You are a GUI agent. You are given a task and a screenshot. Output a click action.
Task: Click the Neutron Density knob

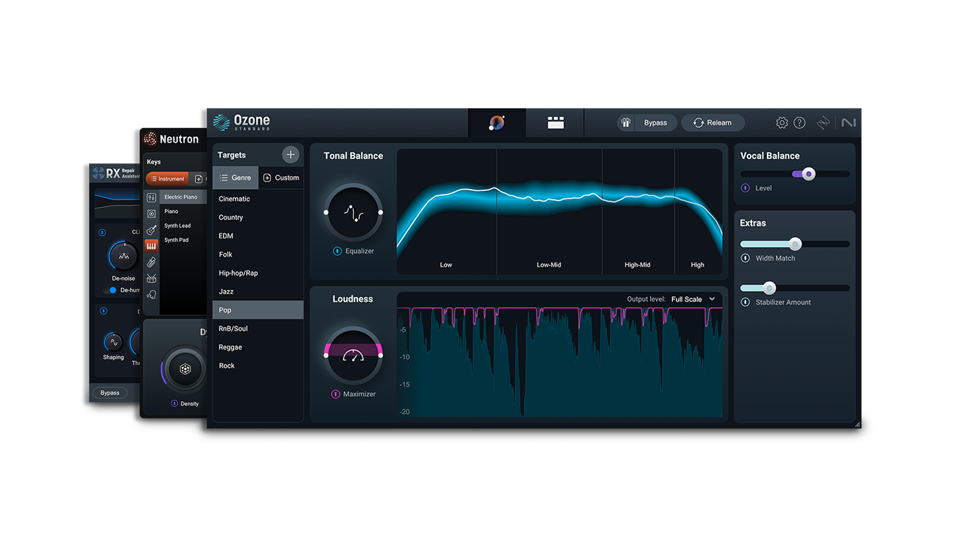pyautogui.click(x=185, y=369)
